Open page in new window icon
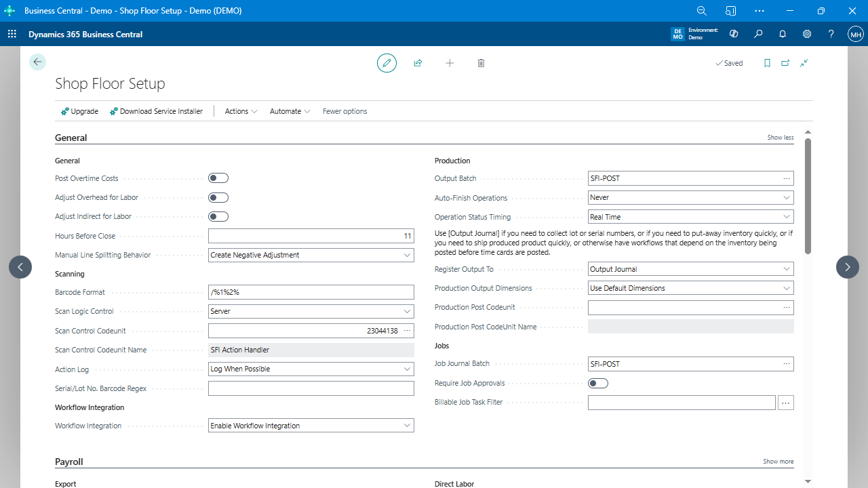The image size is (868, 488). pyautogui.click(x=785, y=63)
